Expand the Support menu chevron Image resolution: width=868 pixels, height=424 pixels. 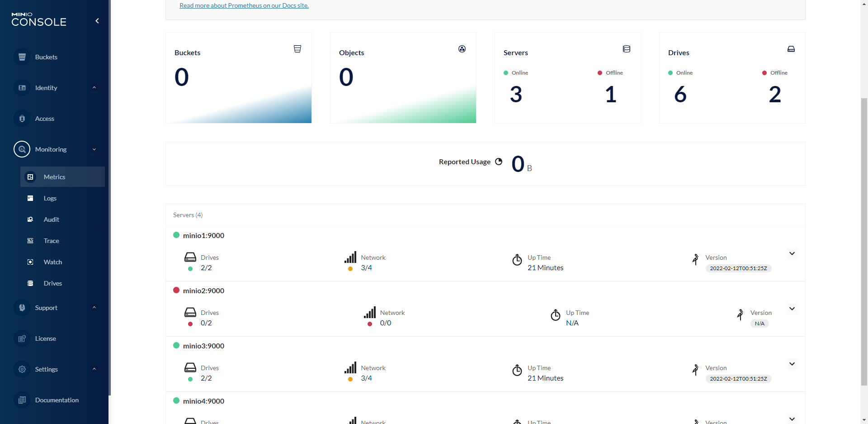tap(94, 308)
